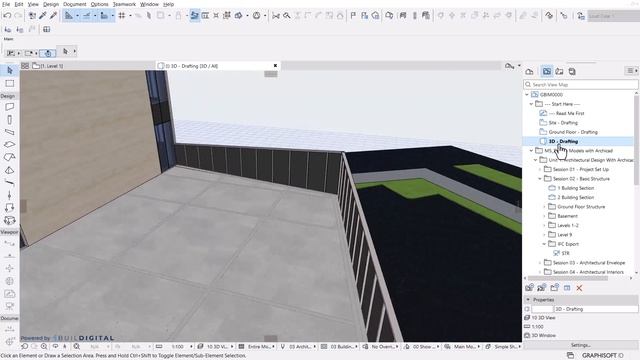
Task: Collapse Session 02 - Basic Structure folder
Action: click(540, 179)
